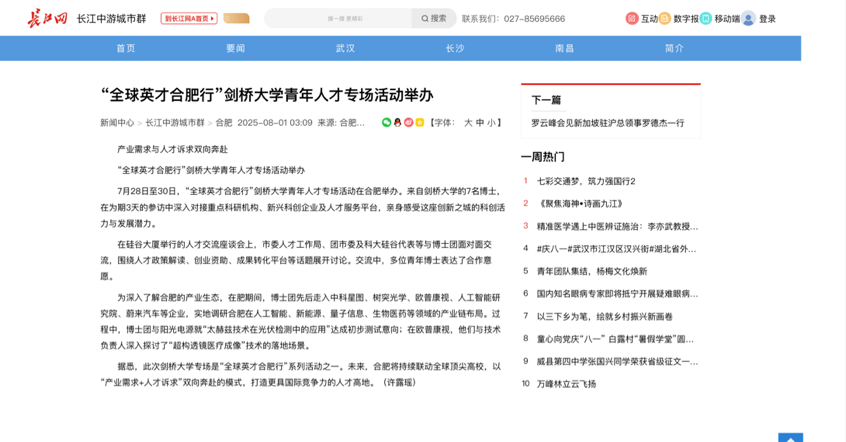Click the source text 来源: 合肥...

click(341, 123)
